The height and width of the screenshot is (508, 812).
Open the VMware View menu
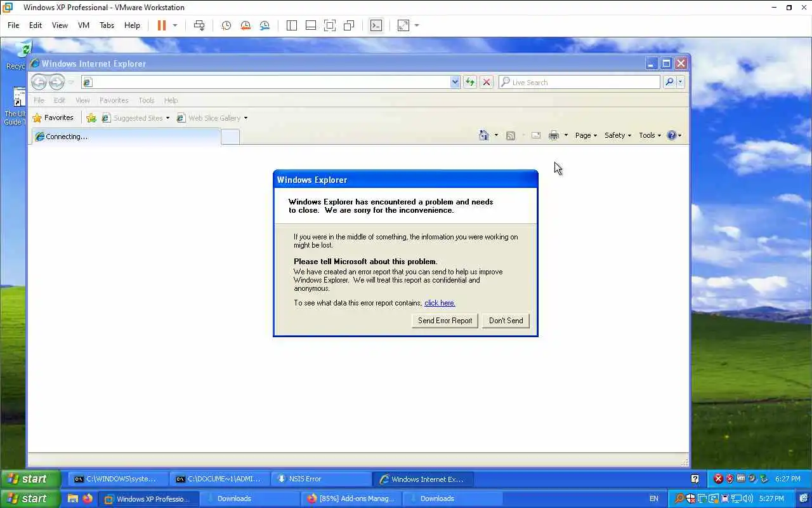(60, 25)
